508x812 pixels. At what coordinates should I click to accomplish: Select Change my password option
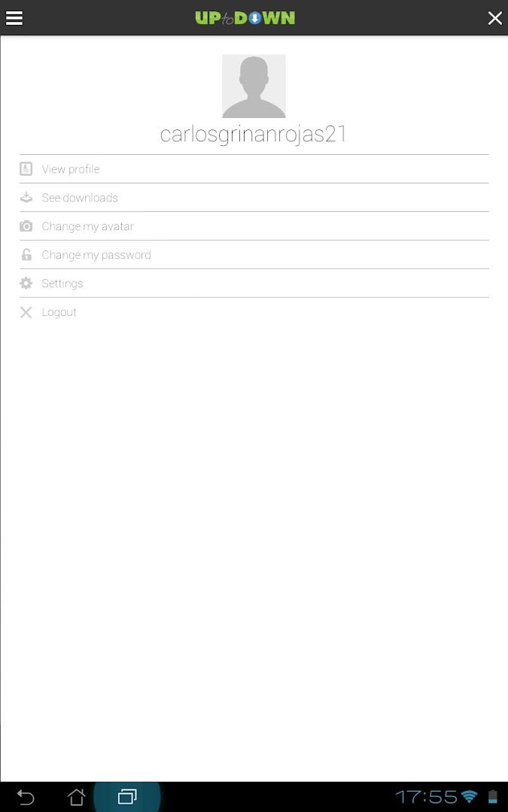pos(96,255)
